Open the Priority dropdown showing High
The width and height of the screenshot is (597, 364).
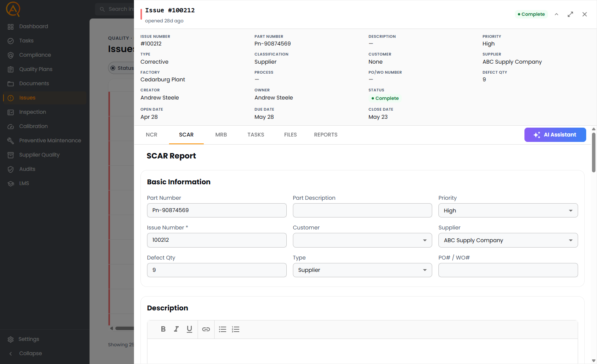click(508, 211)
